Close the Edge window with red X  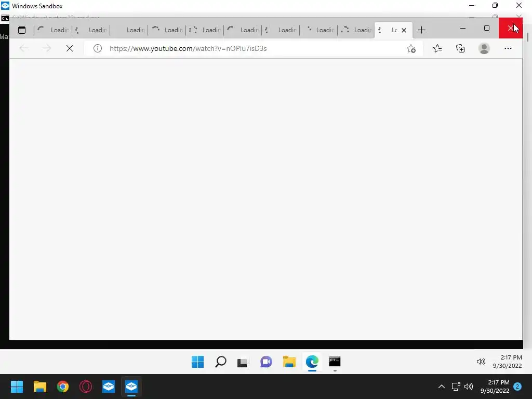(x=511, y=29)
